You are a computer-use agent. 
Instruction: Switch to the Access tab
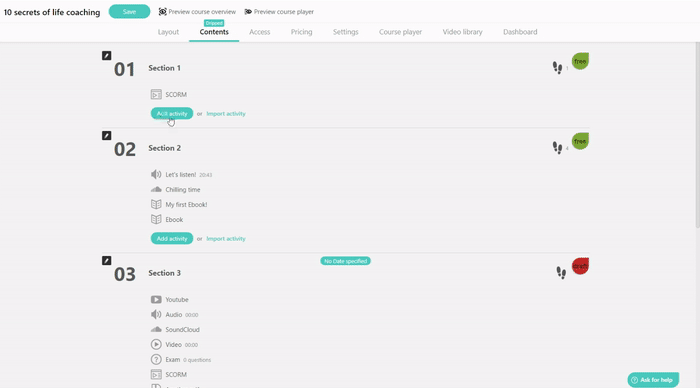(x=260, y=32)
